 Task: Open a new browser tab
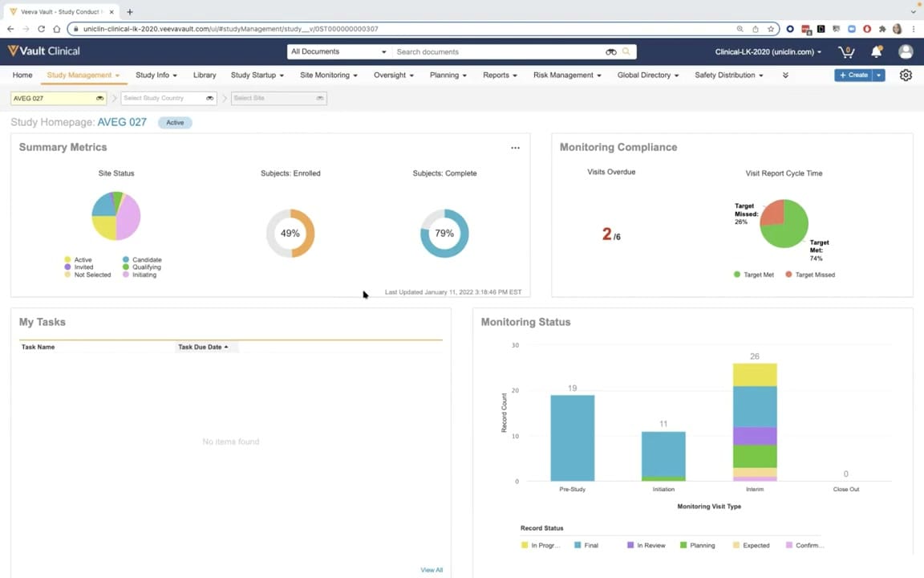[130, 12]
